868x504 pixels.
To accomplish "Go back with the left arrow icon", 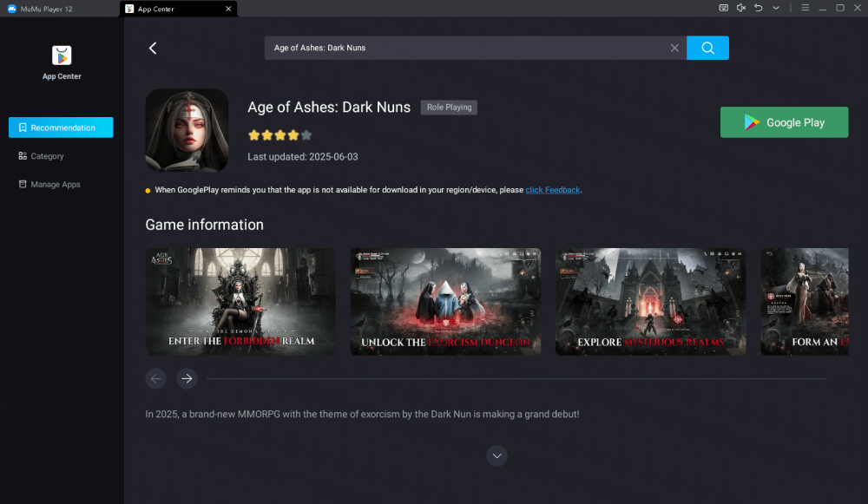I will pyautogui.click(x=153, y=48).
